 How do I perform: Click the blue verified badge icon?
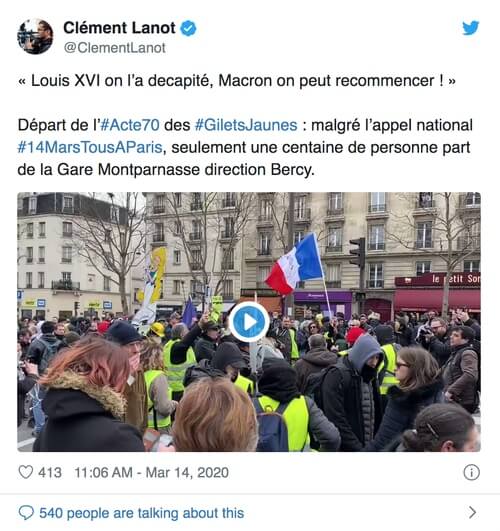click(188, 28)
